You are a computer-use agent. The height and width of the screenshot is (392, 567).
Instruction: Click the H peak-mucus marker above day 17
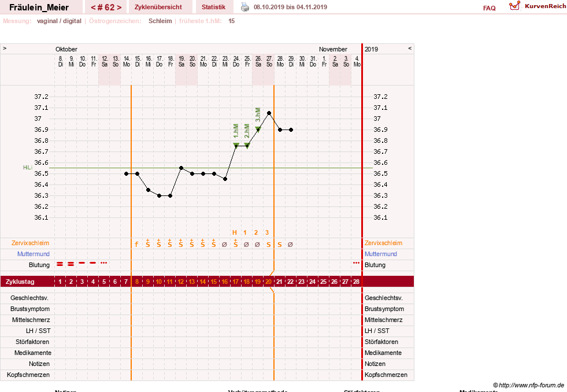pyautogui.click(x=235, y=232)
